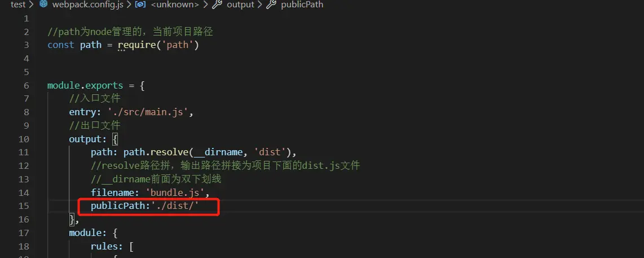Click the publicPath property on line 15

point(118,205)
